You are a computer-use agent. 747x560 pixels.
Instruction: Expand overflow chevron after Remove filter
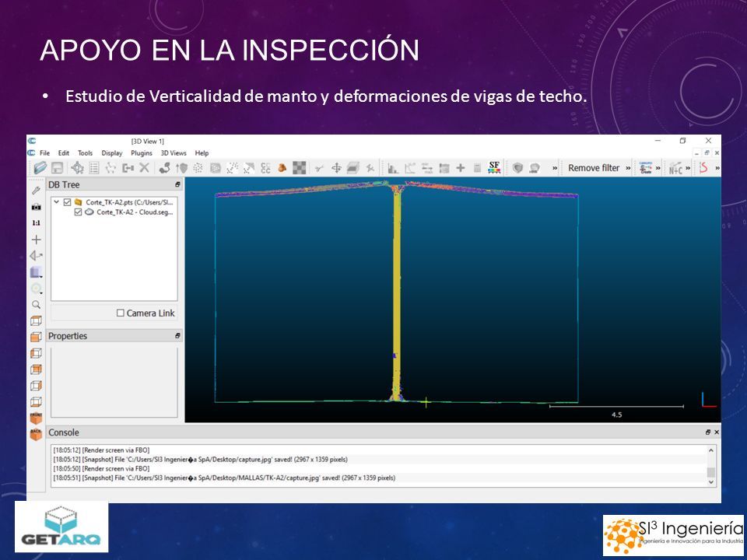coord(628,168)
